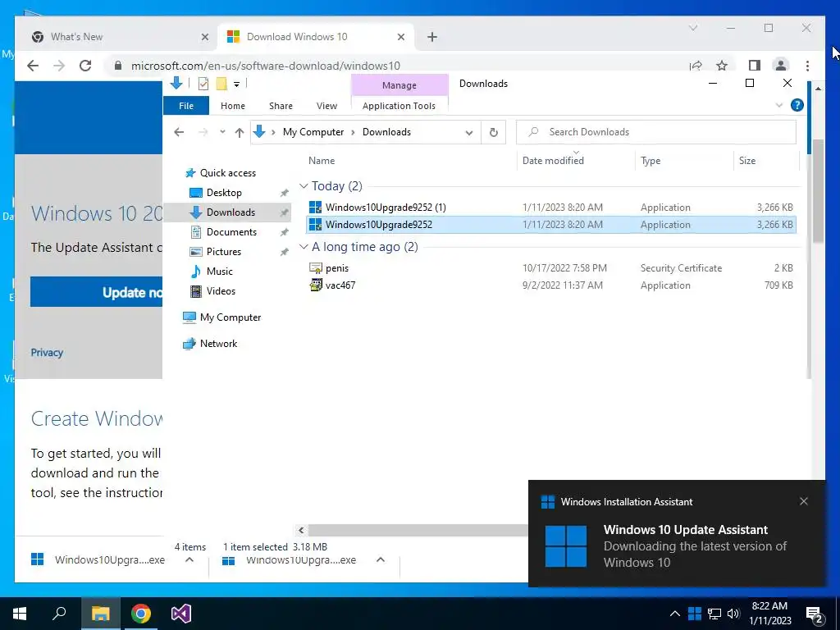The height and width of the screenshot is (630, 840).
Task: Open Documents in navigation pane
Action: pos(231,232)
